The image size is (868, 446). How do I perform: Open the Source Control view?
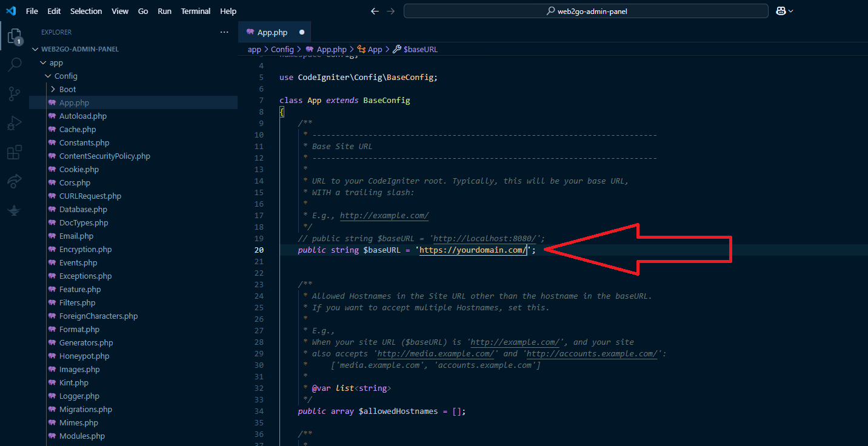coord(15,93)
